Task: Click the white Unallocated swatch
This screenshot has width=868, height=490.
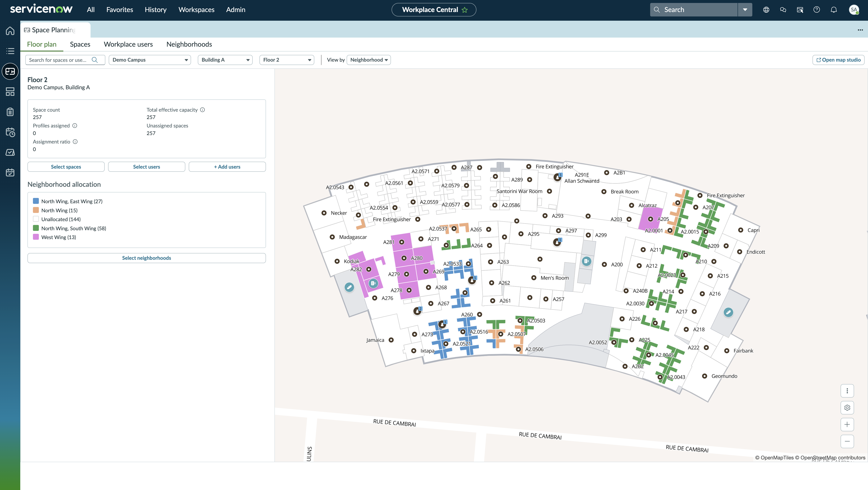Action: [36, 219]
